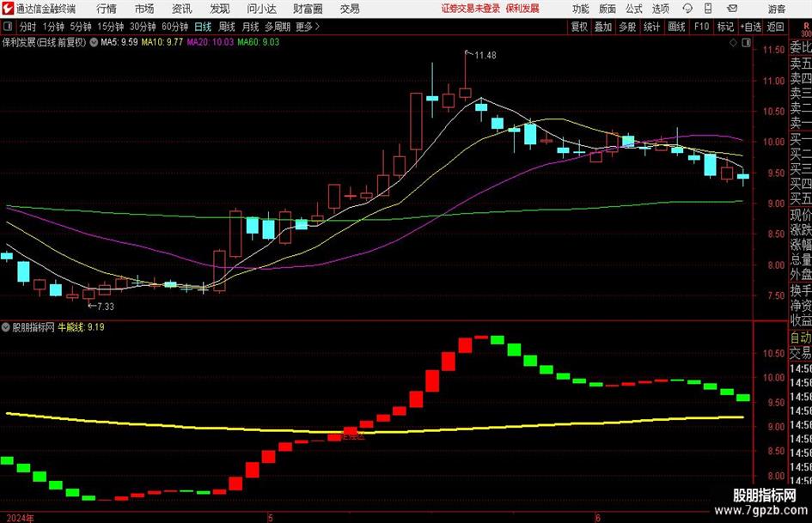This screenshot has width=812, height=523.
Task: Click the red 保利发展 stock name link
Action: click(x=522, y=9)
